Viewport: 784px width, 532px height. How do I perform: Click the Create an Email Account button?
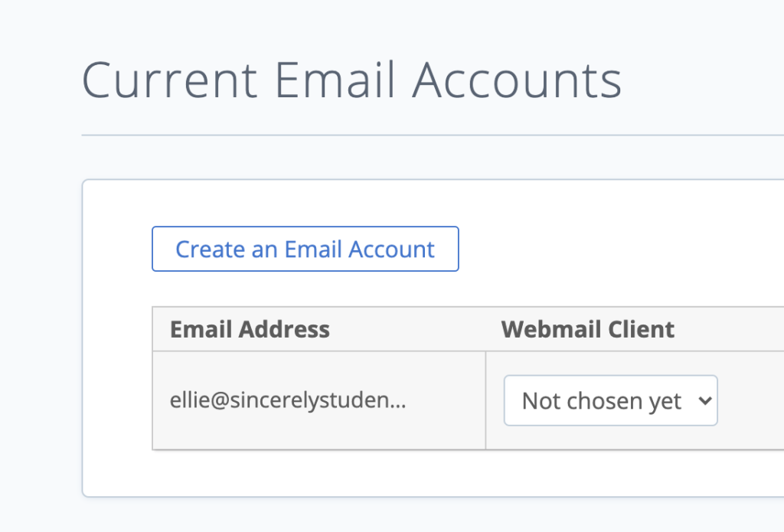click(x=305, y=249)
